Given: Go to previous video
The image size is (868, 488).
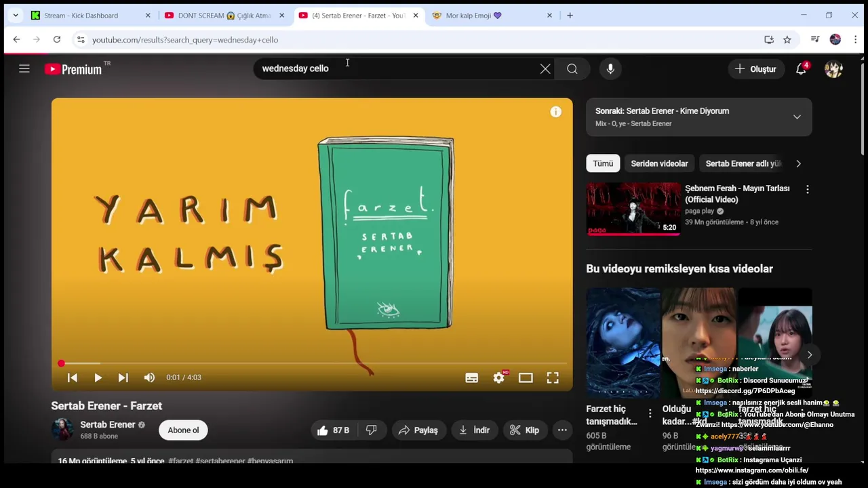Looking at the screenshot, I should tap(73, 378).
